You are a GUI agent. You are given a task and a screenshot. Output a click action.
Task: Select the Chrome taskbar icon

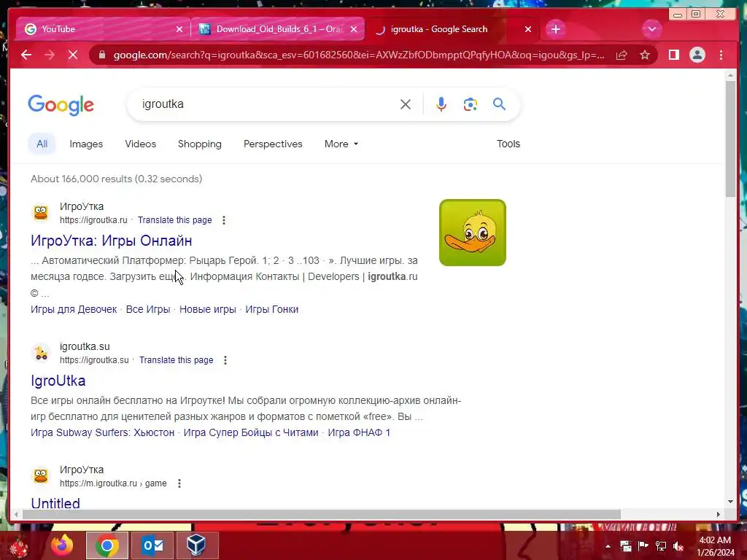click(107, 545)
